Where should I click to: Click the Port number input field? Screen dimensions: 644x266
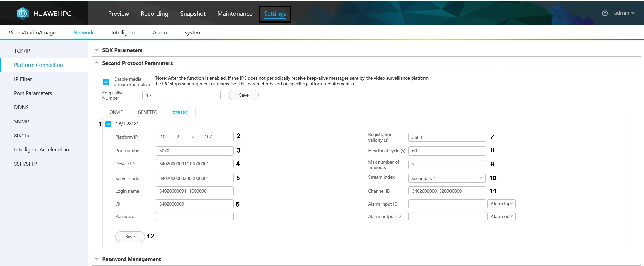click(x=194, y=151)
